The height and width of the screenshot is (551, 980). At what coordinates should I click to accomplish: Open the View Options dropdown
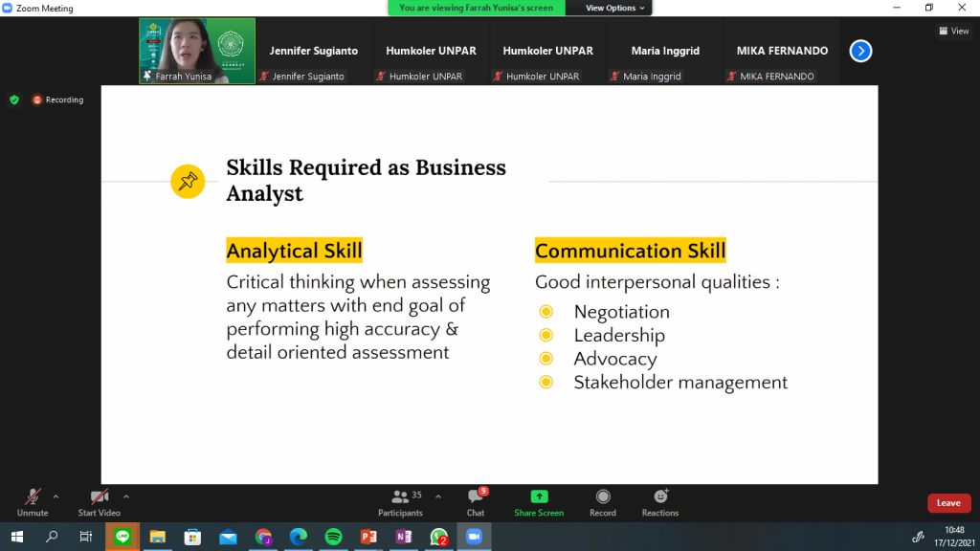pos(616,8)
